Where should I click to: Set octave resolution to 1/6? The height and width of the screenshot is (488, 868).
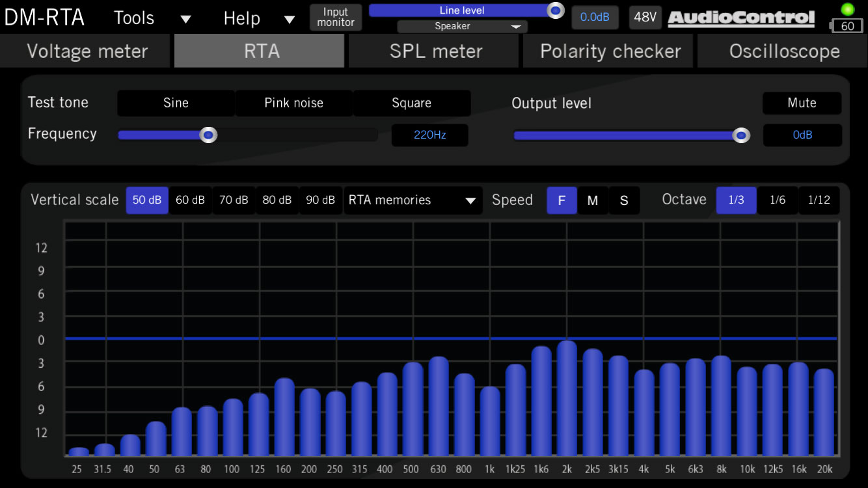pos(778,200)
